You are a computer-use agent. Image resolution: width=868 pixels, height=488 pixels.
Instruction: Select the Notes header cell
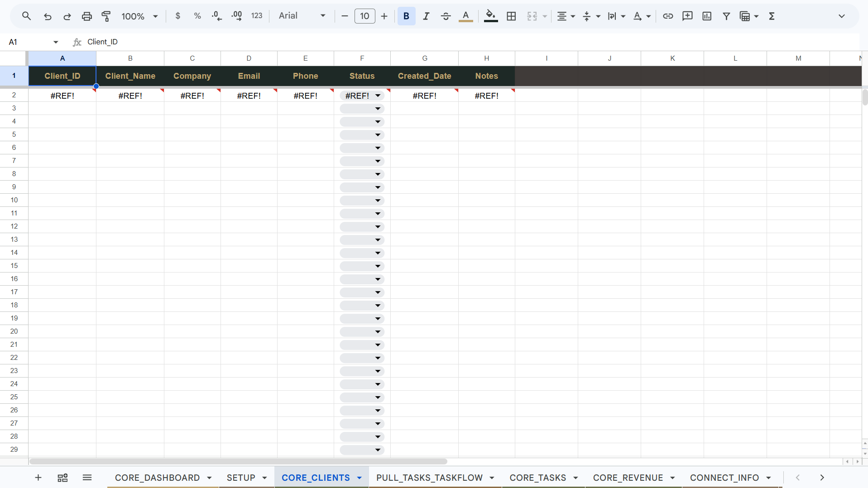(487, 76)
